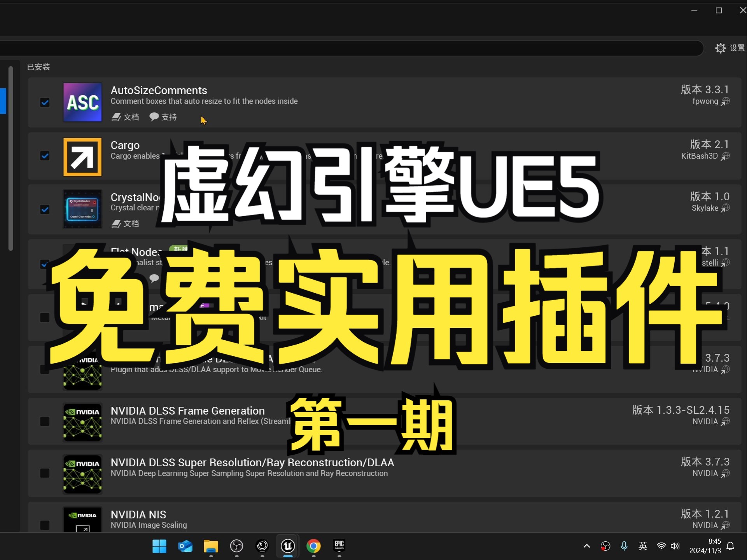Open the settings gear icon
Image resolution: width=747 pixels, height=560 pixels.
[721, 48]
